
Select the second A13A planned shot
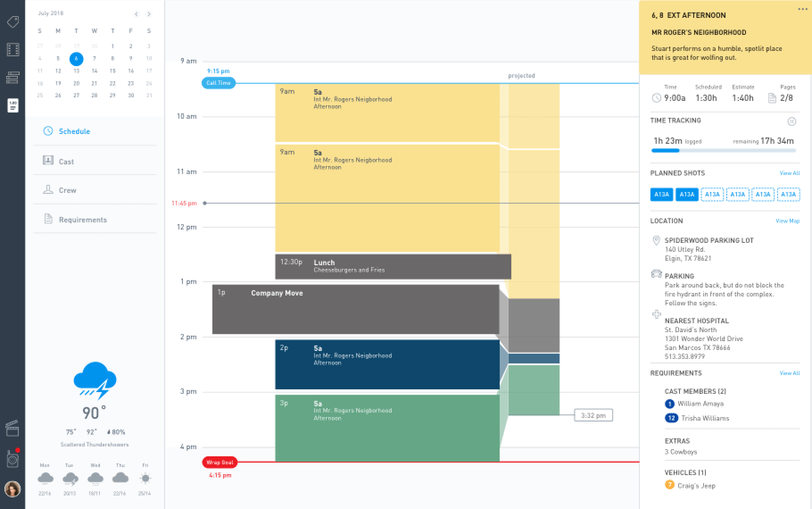[x=687, y=195]
